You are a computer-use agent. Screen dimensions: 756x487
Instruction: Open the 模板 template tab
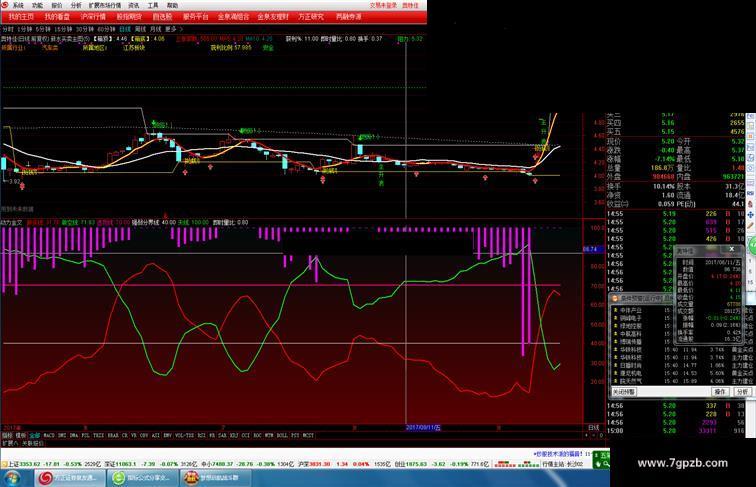click(x=21, y=435)
